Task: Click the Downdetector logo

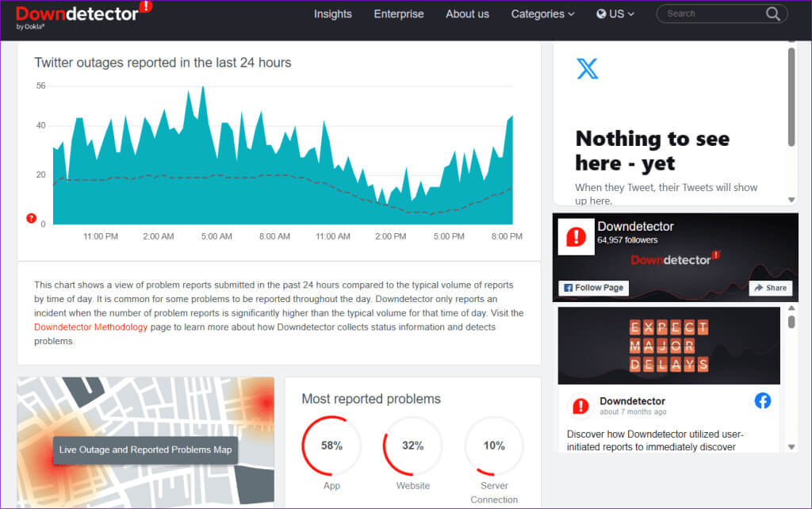Action: coord(82,16)
